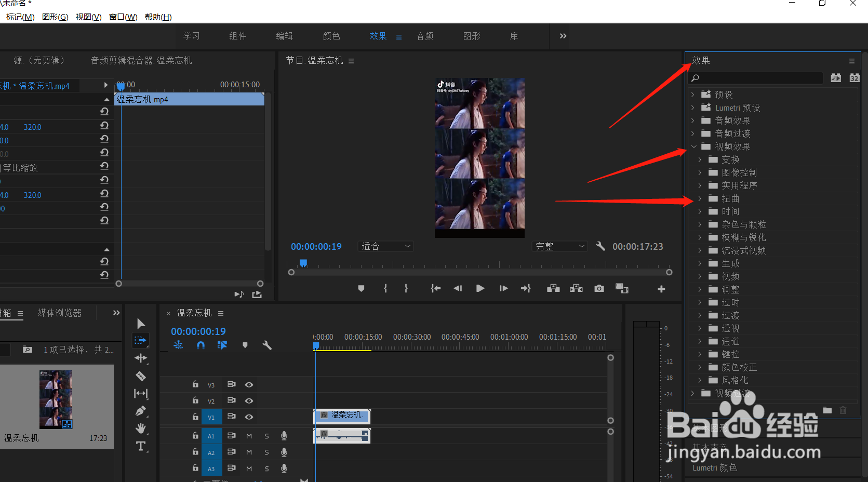Create new custom bin in Effects panel
This screenshot has width=868, height=482.
coord(827,410)
